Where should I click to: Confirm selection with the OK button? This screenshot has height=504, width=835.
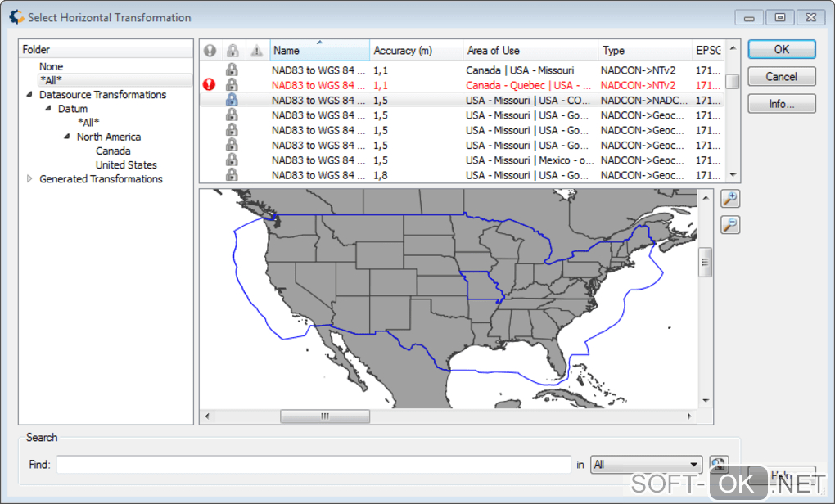click(781, 49)
